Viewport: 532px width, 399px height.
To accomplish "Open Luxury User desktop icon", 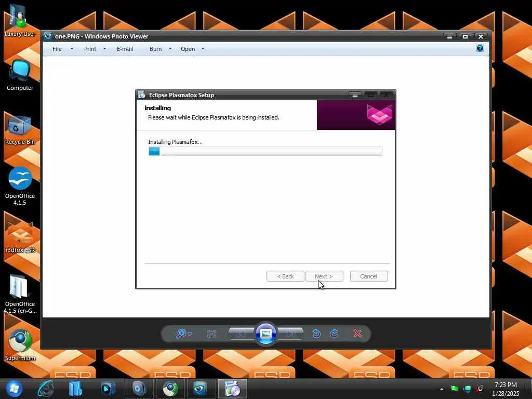I will pos(20,20).
